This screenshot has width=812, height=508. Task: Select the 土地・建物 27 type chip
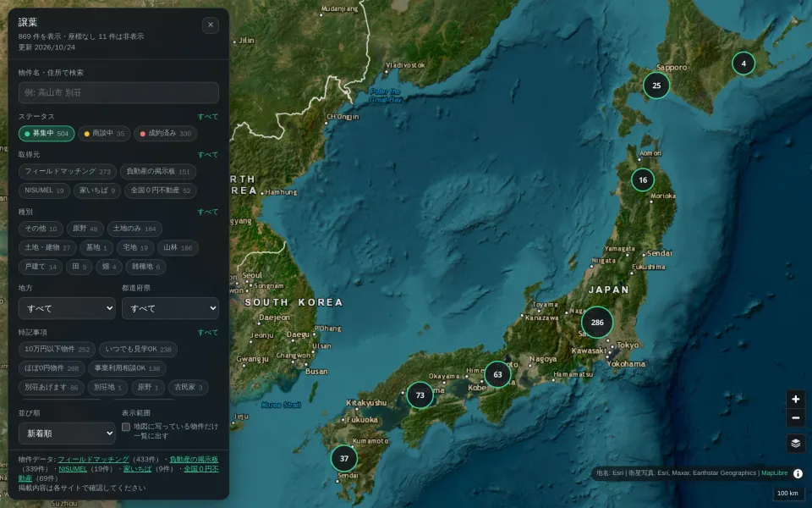(x=47, y=248)
